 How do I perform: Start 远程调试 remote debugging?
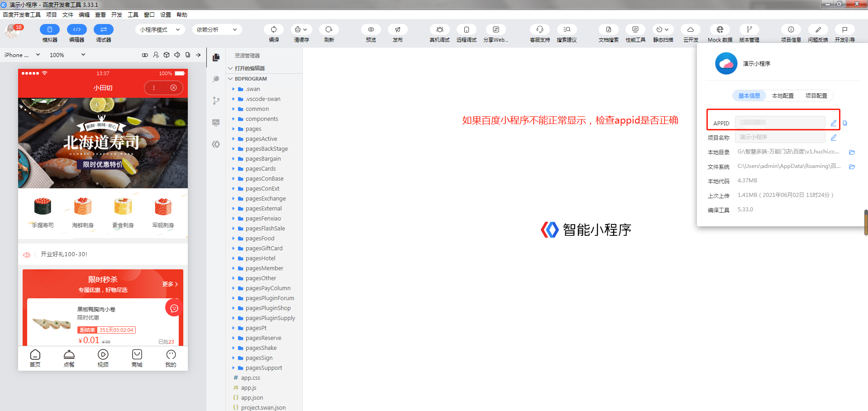pos(467,29)
